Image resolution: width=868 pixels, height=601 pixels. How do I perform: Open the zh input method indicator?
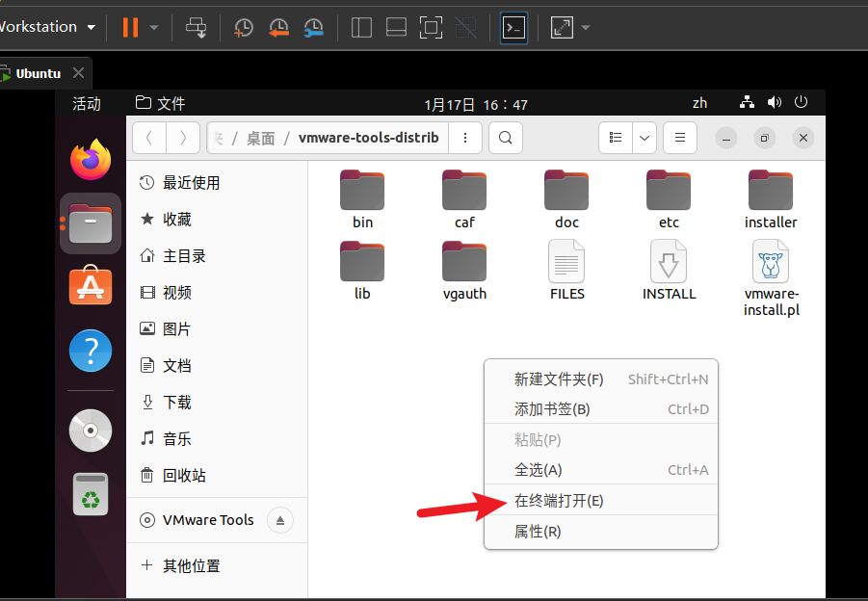(x=699, y=103)
